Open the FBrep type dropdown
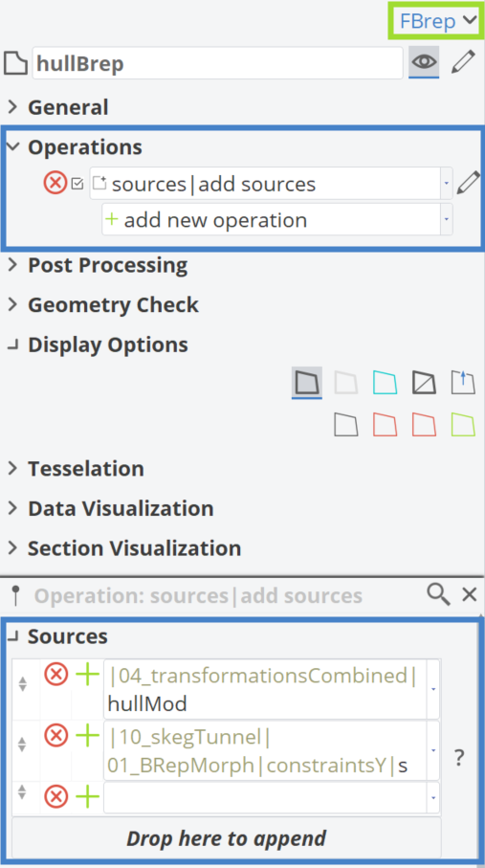 point(438,21)
